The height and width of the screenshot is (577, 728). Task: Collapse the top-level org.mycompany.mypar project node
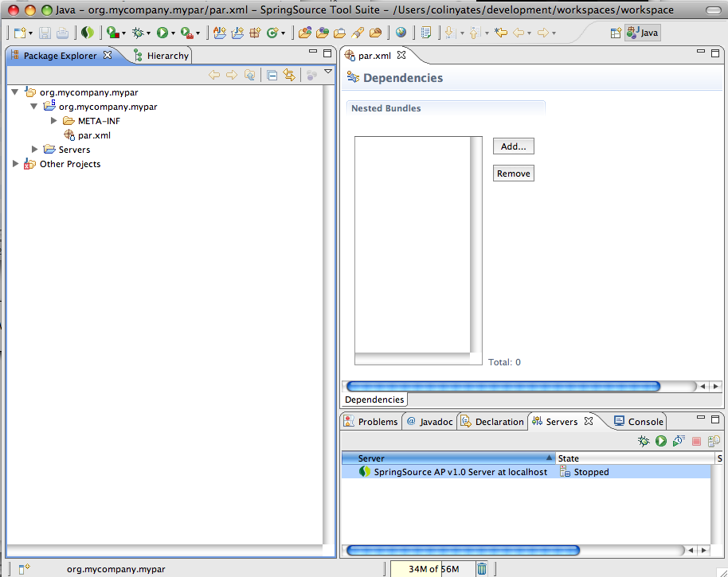pos(15,92)
